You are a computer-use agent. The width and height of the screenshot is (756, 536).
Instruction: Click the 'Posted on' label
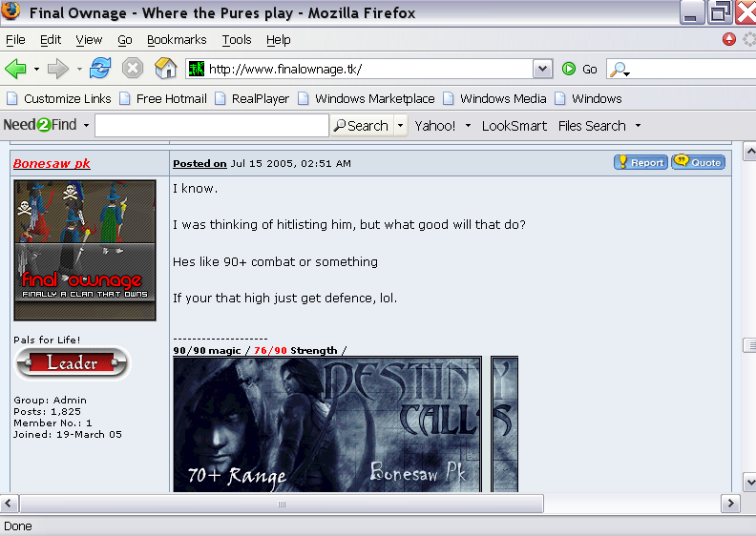[x=199, y=164]
